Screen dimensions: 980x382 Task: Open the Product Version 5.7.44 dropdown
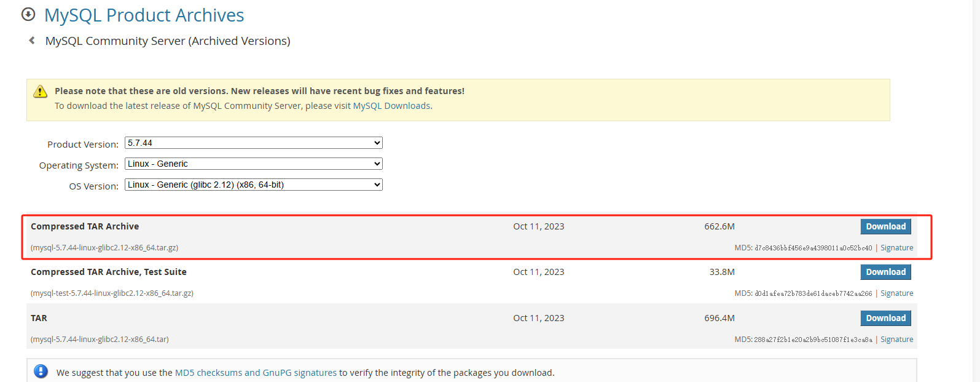[254, 143]
